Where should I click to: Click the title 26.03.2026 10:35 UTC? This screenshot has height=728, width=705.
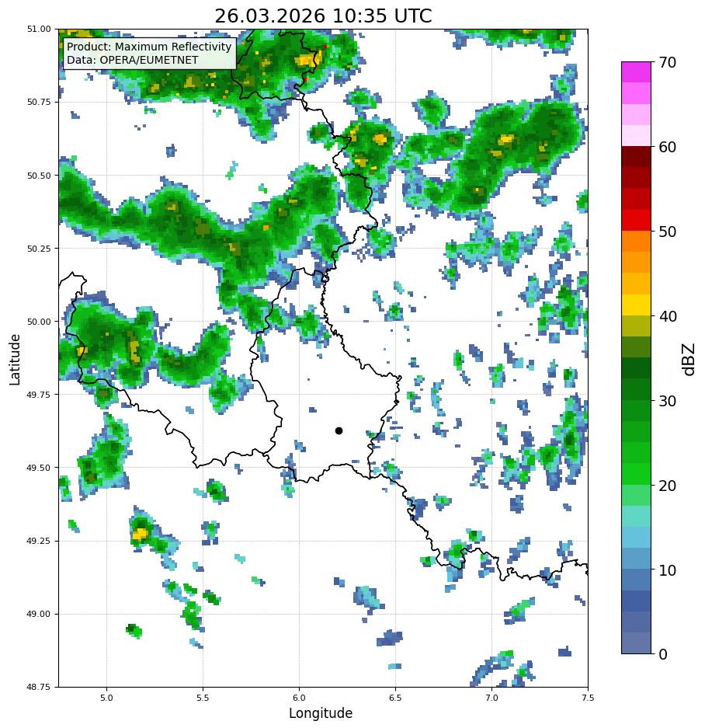click(323, 16)
